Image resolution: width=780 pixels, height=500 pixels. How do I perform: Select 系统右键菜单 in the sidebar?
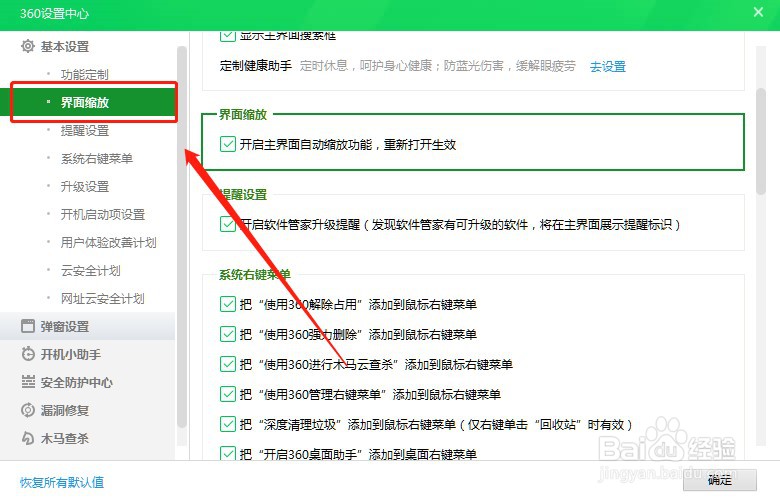[97, 159]
